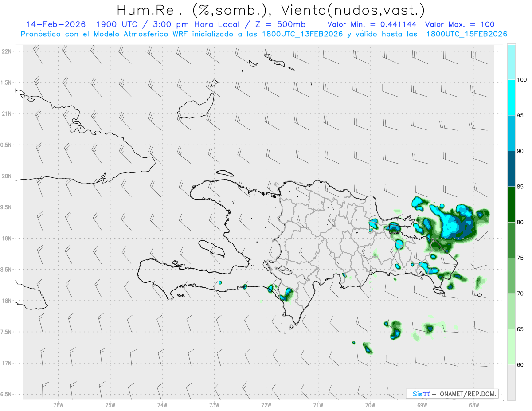Click the "19N" latitude label
Viewport: 532px width, 411px height.
point(6,239)
